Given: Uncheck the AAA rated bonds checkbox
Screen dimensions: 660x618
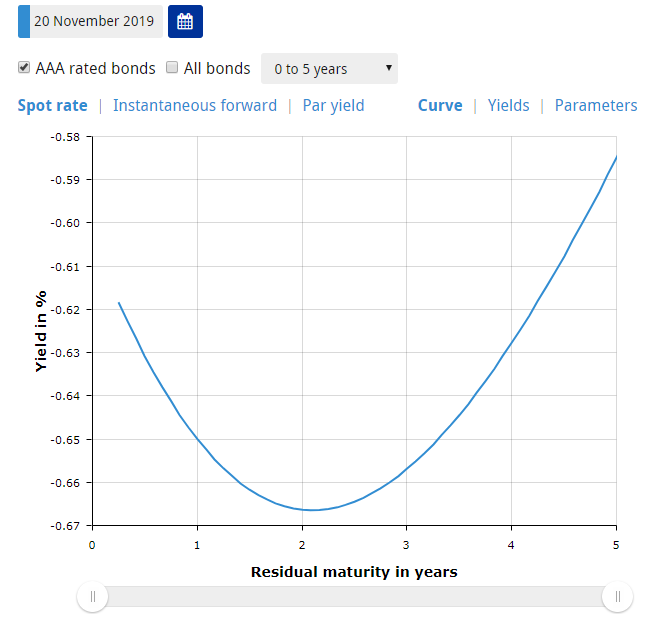Looking at the screenshot, I should (24, 67).
